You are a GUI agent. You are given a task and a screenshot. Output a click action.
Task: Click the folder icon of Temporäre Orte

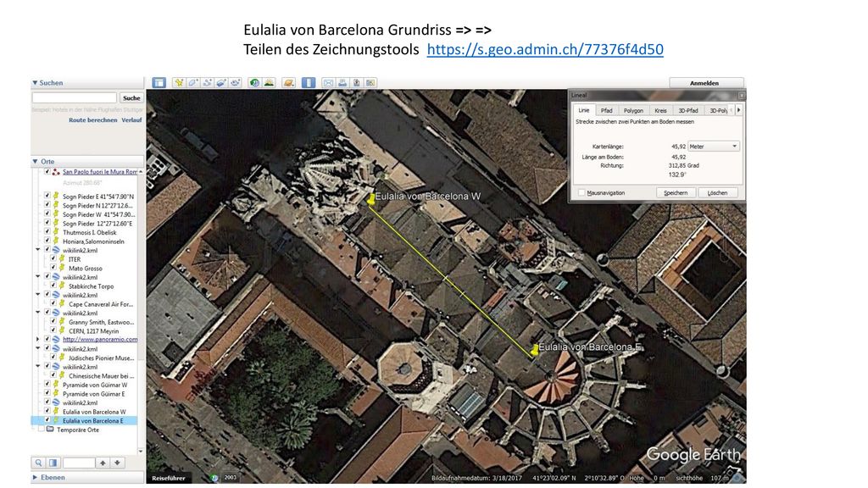50,430
